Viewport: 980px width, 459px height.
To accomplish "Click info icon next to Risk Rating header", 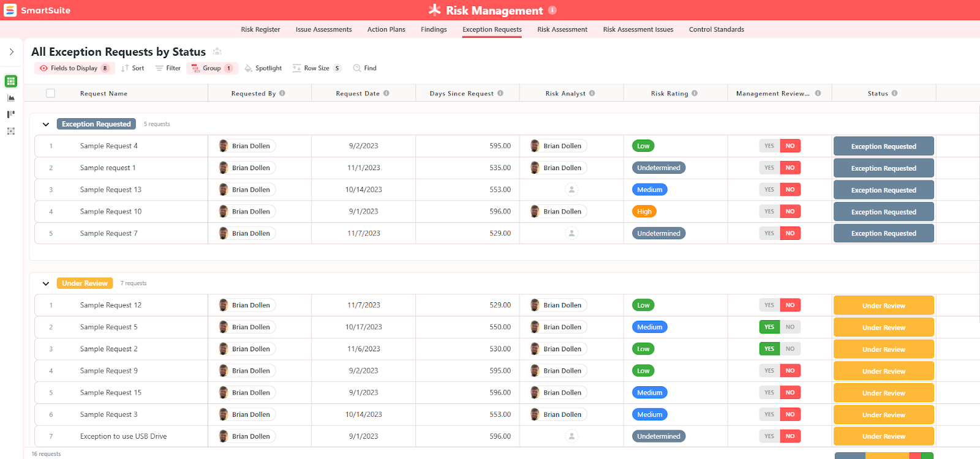I will click(695, 94).
